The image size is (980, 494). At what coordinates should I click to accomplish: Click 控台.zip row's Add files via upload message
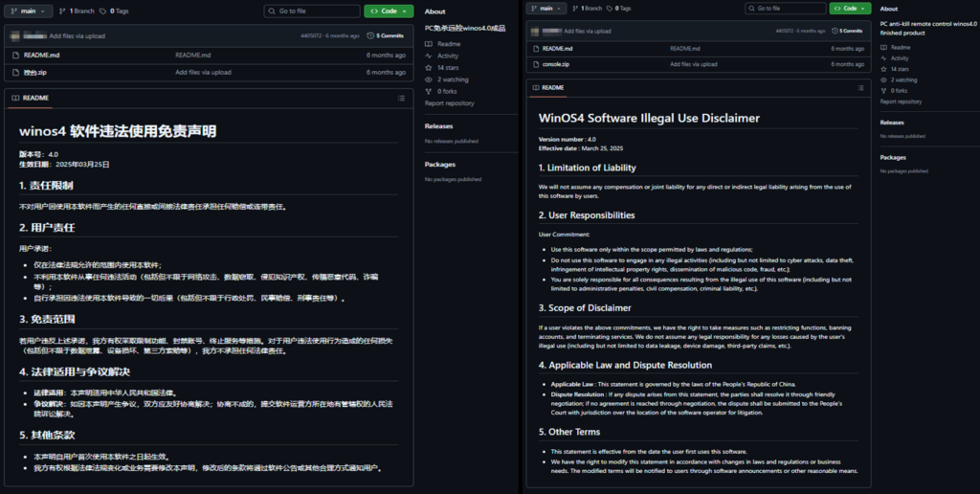coord(203,73)
